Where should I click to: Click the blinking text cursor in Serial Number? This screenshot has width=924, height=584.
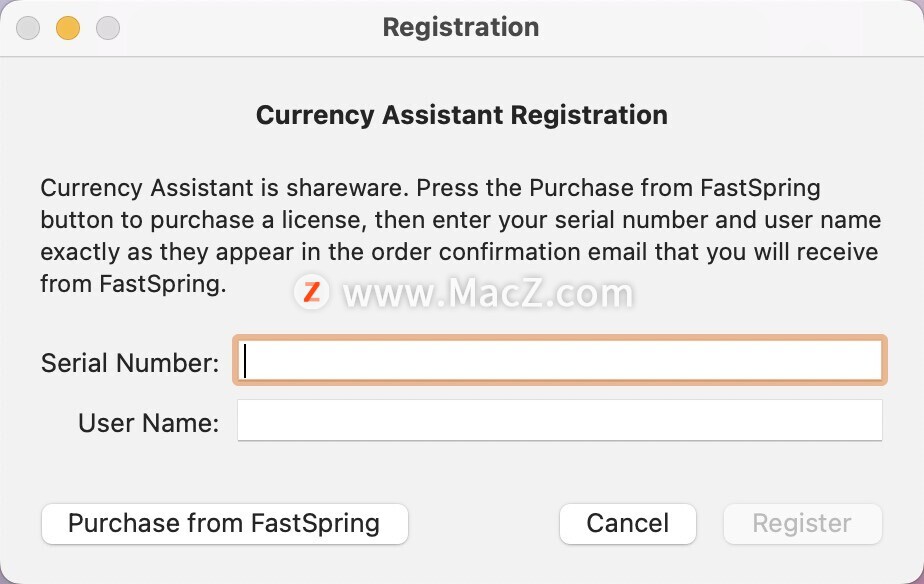click(245, 361)
